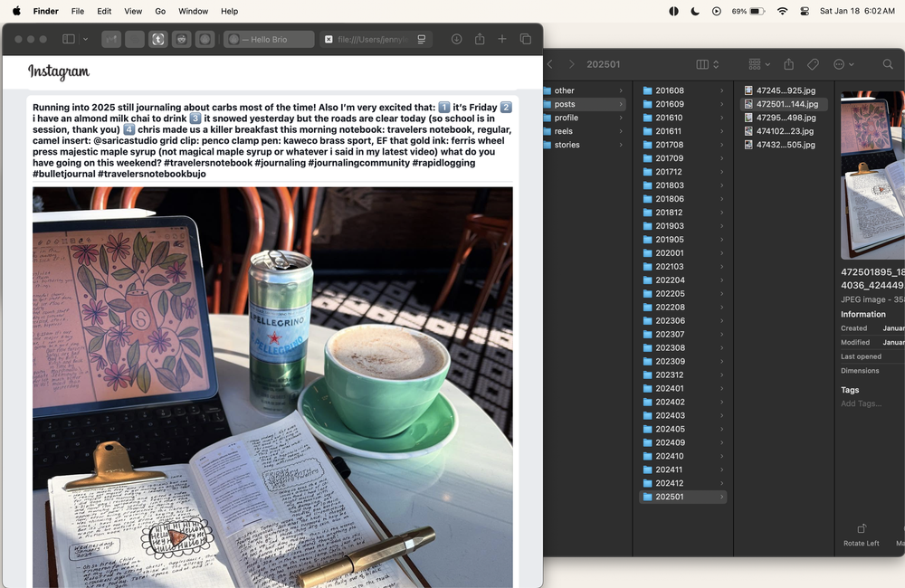The height and width of the screenshot is (588, 905).
Task: Open the Finder menu
Action: coord(45,11)
